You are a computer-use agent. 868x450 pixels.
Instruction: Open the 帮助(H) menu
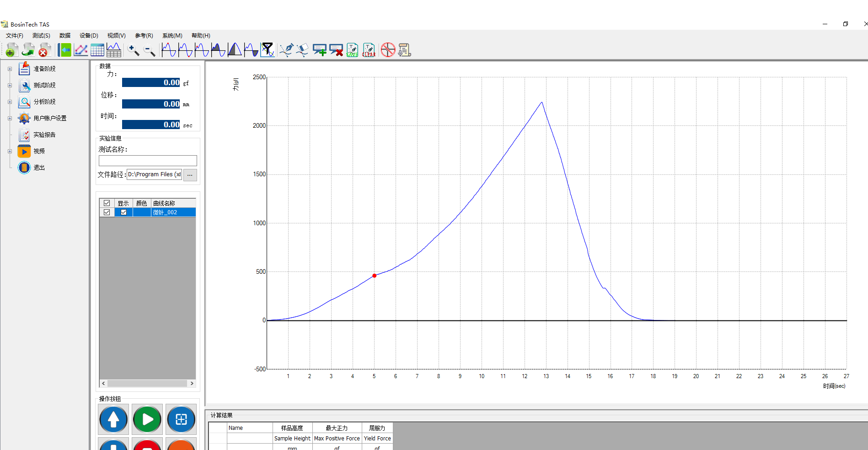[201, 36]
